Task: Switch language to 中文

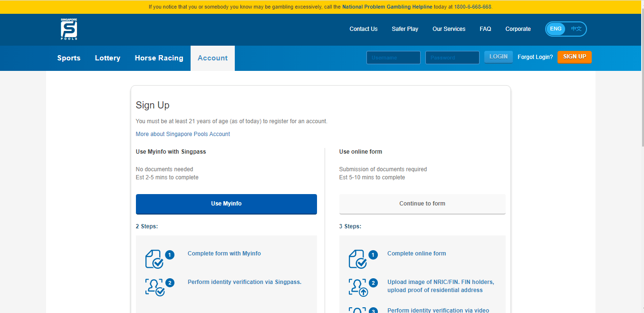Action: (x=576, y=29)
